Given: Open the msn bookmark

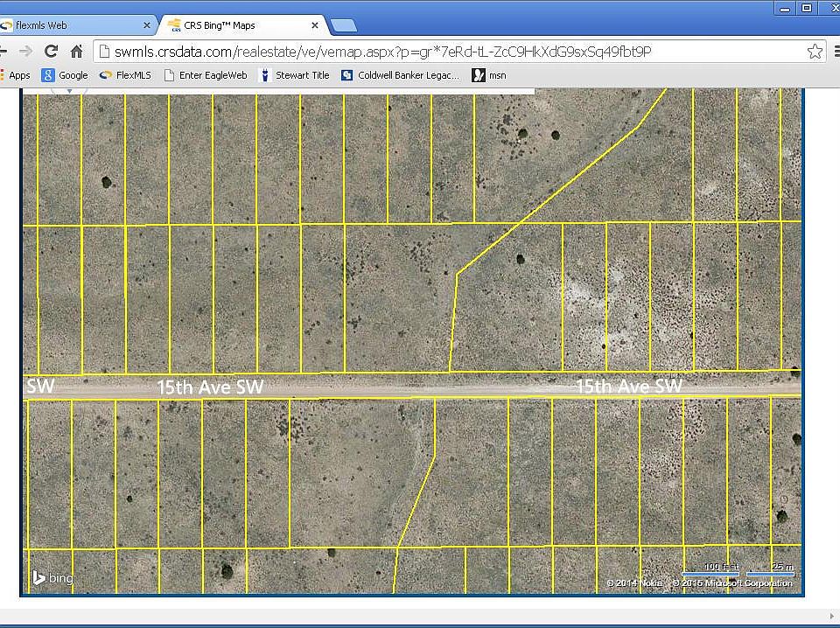Looking at the screenshot, I should point(489,75).
